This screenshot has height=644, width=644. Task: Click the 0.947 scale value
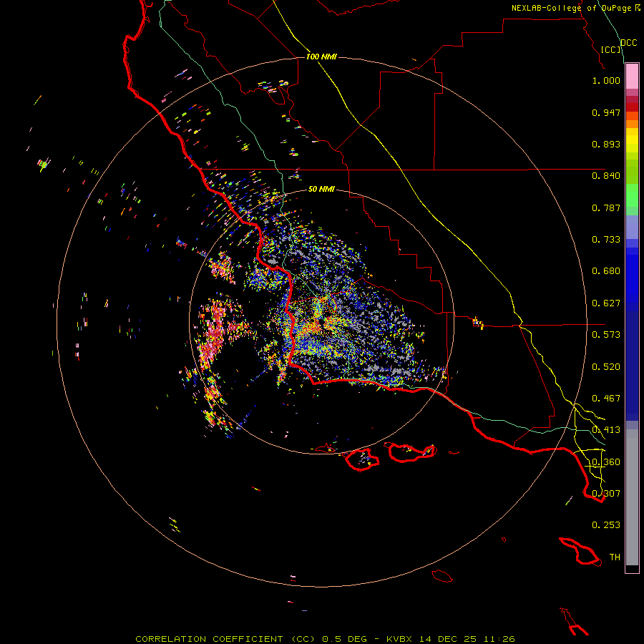pyautogui.click(x=606, y=112)
